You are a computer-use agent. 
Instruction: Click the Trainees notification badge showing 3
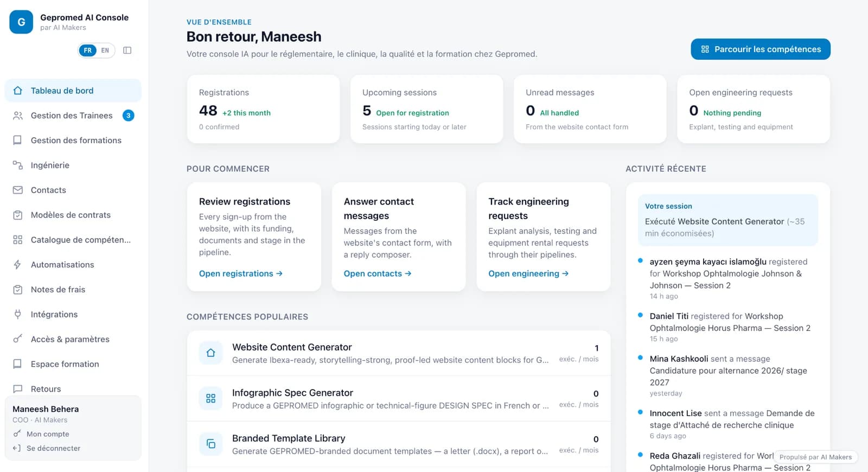[129, 116]
